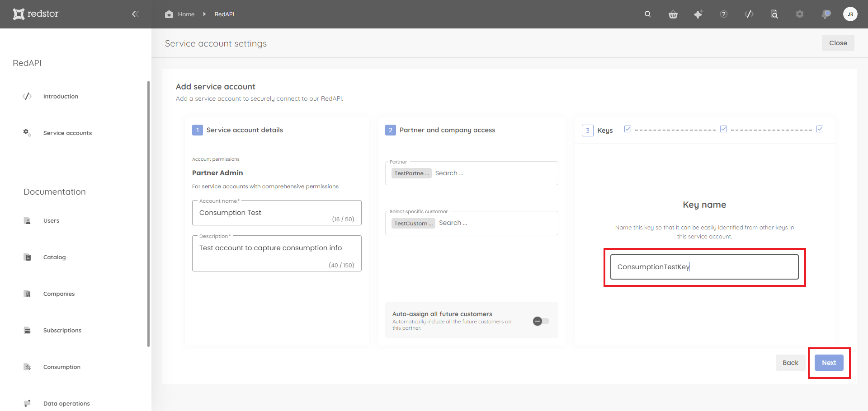Select the TestPartne chip
The image size is (868, 411).
click(x=411, y=173)
